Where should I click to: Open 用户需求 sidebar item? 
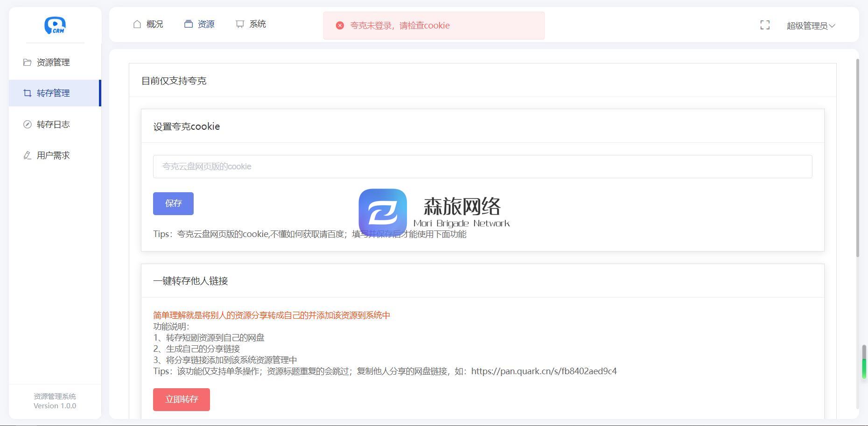pyautogui.click(x=55, y=155)
